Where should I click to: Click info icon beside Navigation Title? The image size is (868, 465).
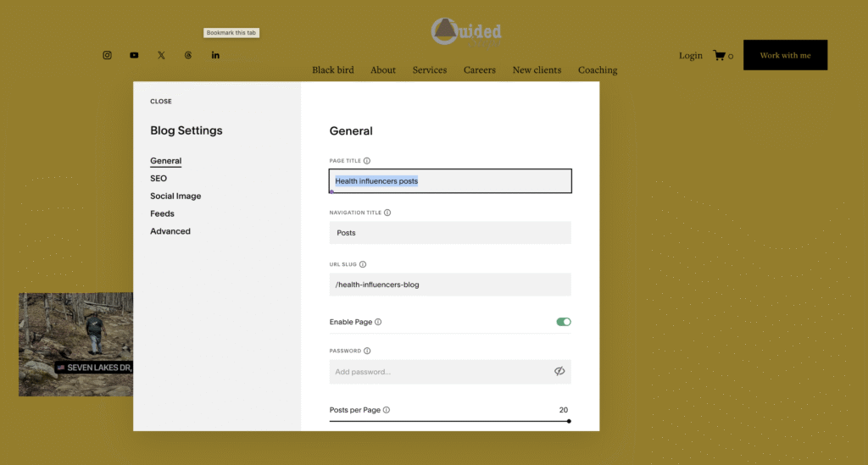[x=389, y=213]
